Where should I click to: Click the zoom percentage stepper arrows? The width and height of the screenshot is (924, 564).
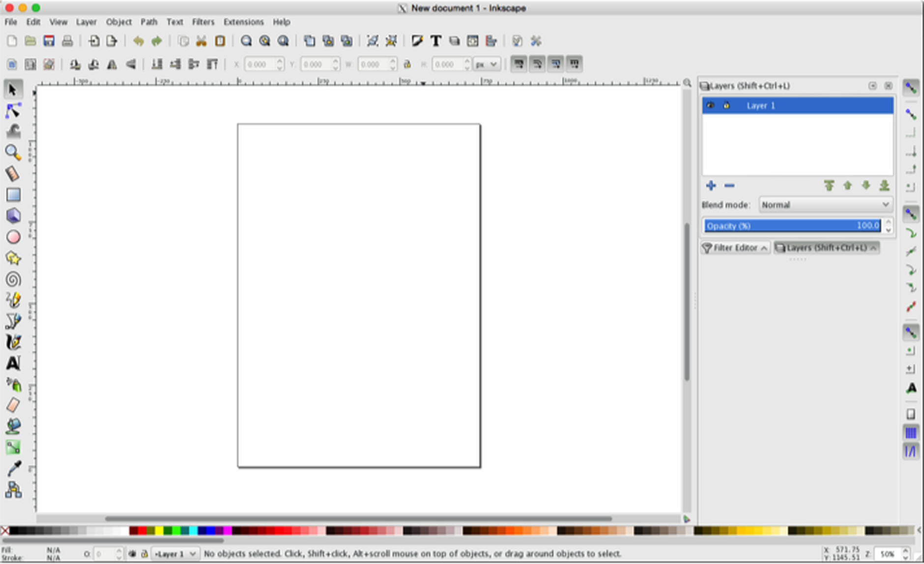tap(906, 554)
